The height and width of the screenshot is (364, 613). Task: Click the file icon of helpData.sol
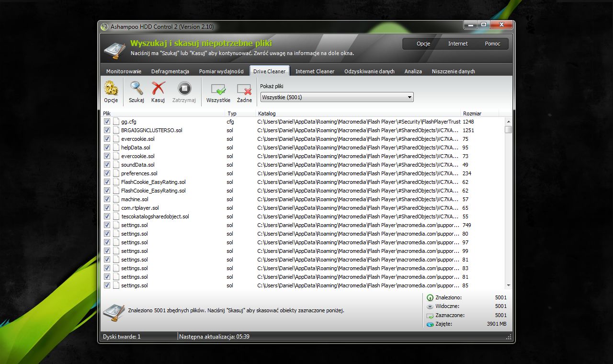coord(116,148)
